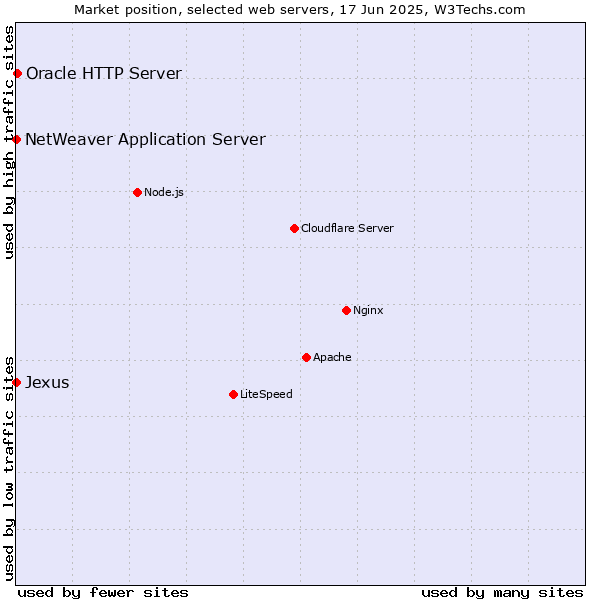
Task: Select the Oracle HTTP Server label
Action: click(104, 73)
